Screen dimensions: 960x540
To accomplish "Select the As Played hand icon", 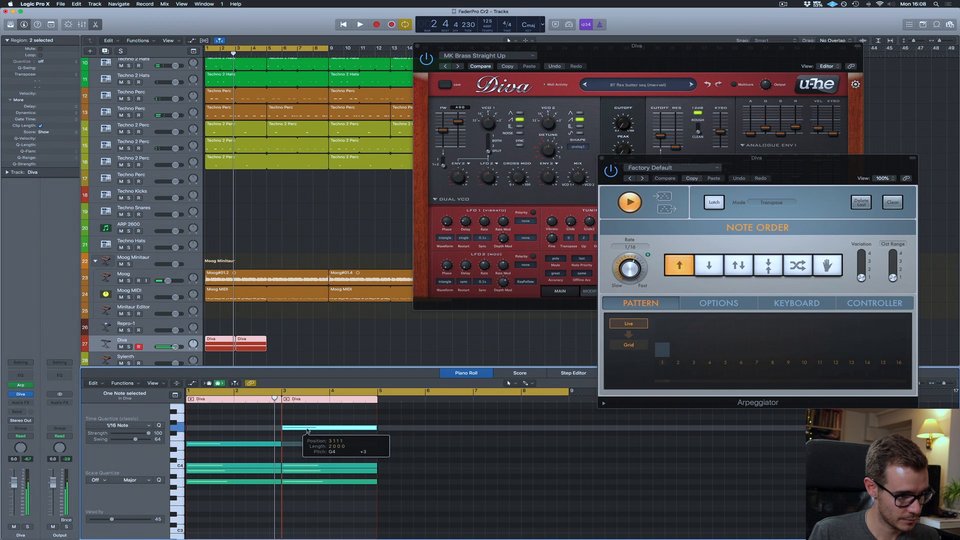I will click(x=827, y=265).
